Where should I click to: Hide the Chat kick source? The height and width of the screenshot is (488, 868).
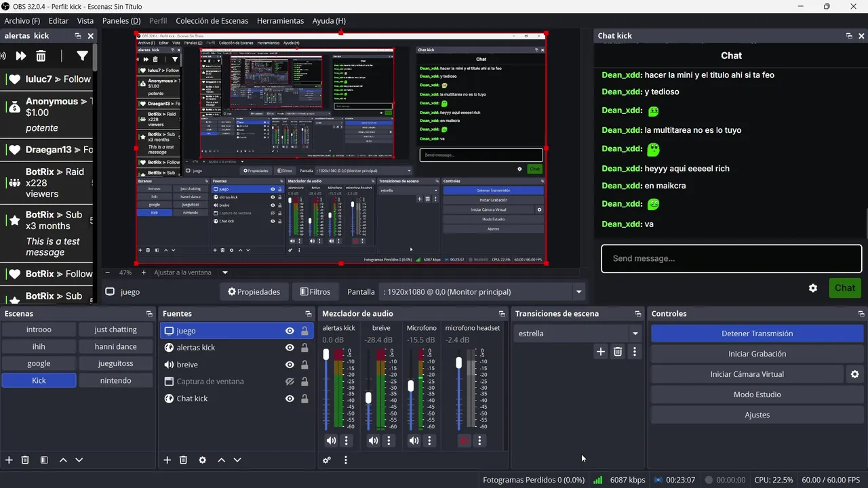click(x=290, y=399)
